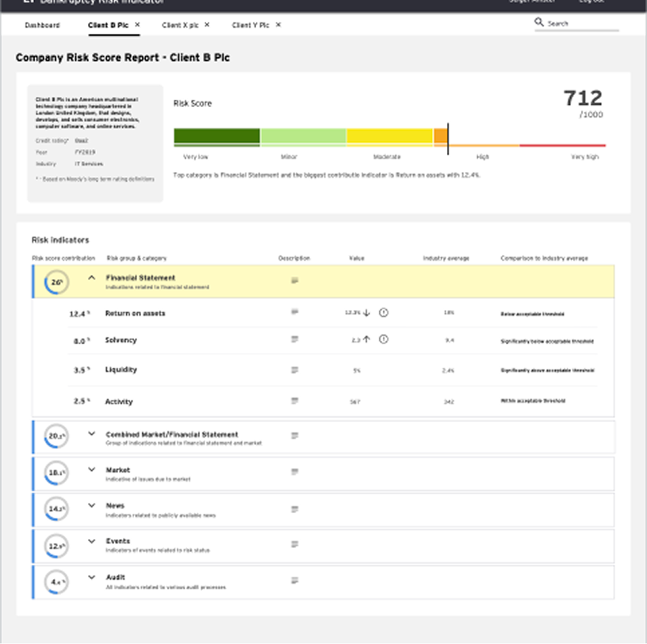Screen dimensions: 647x644
Task: Click the News group title
Action: coord(115,506)
